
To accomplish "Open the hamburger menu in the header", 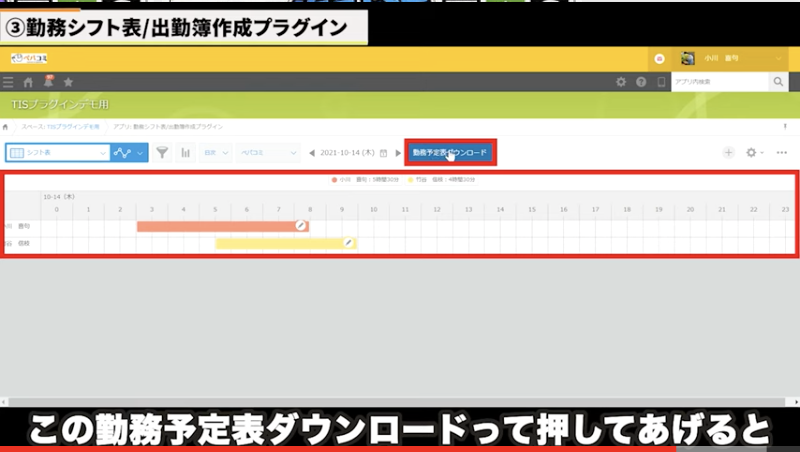I will click(9, 82).
